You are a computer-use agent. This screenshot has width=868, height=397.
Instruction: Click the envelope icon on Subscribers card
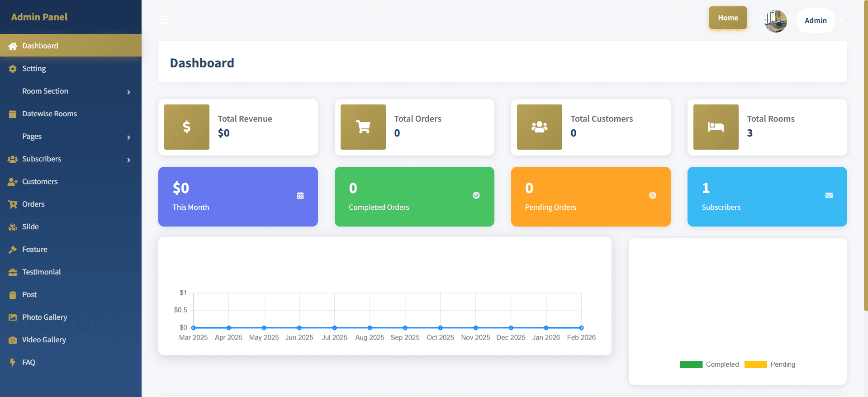[x=829, y=195]
